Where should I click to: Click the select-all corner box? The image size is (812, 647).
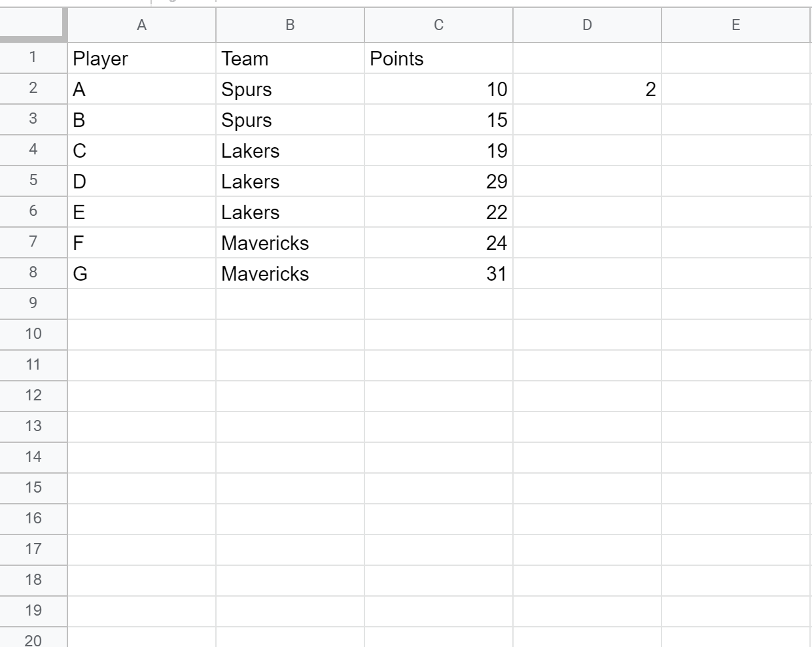tap(33, 26)
